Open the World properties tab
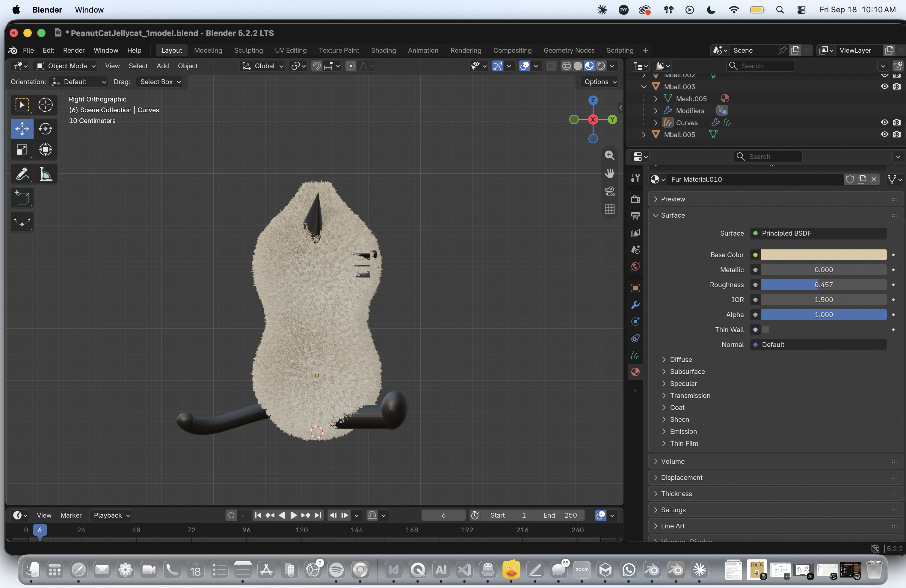Image resolution: width=906 pixels, height=588 pixels. [x=635, y=267]
